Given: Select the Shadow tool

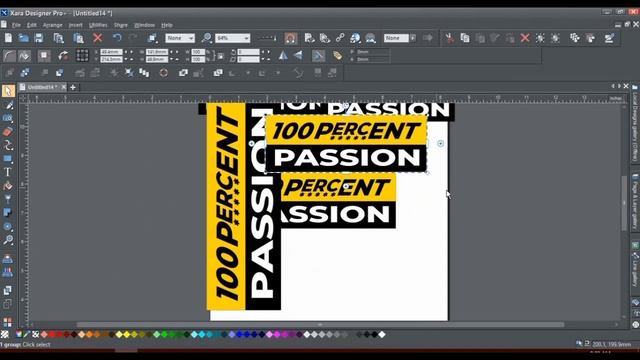Looking at the screenshot, I should 8,213.
